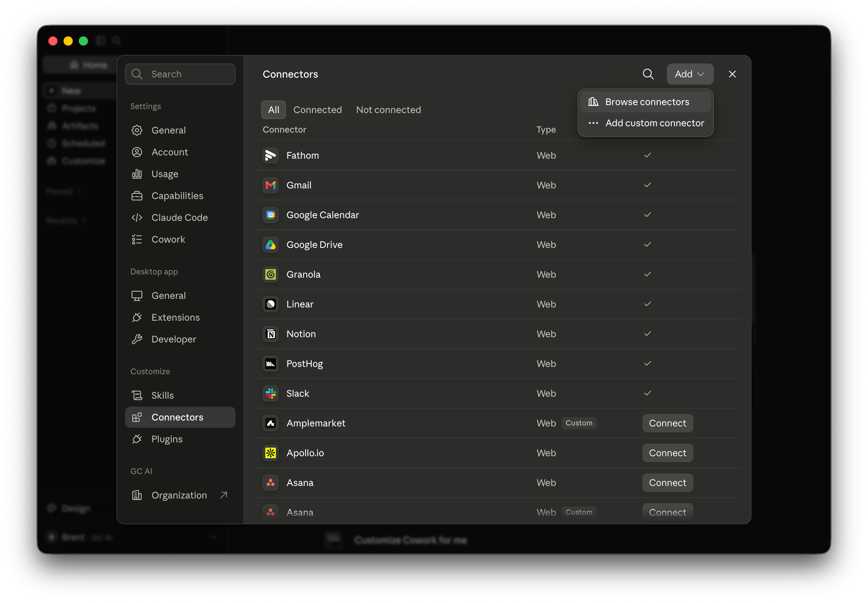Click the Connector column header
868x603 pixels.
tap(284, 130)
